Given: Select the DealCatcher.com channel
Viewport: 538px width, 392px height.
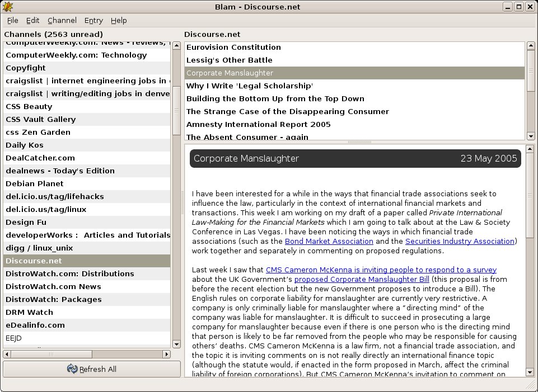Looking at the screenshot, I should pyautogui.click(x=87, y=158).
